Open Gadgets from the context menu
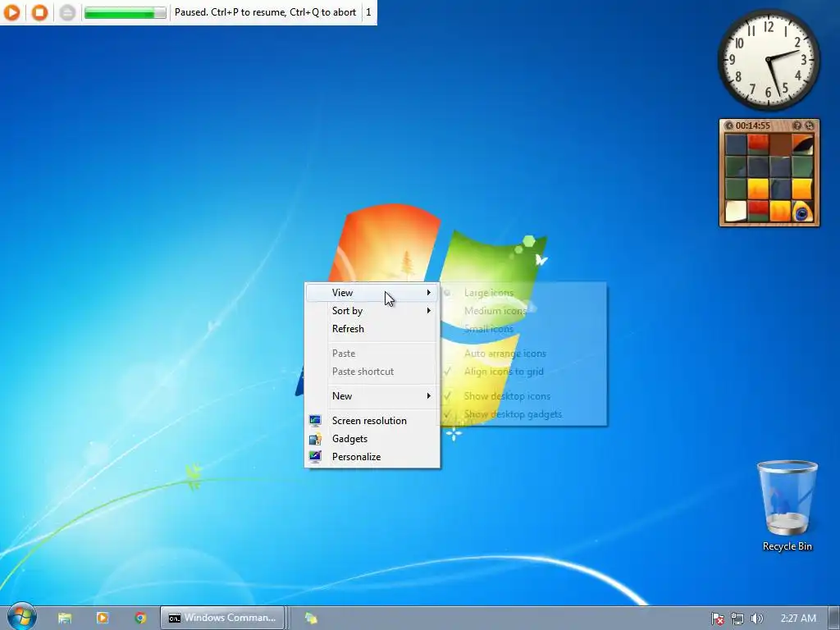 coord(372,439)
